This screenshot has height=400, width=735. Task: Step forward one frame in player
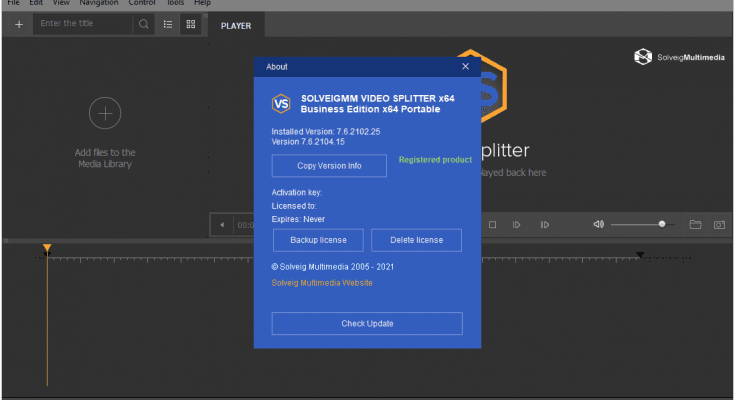pyautogui.click(x=516, y=225)
